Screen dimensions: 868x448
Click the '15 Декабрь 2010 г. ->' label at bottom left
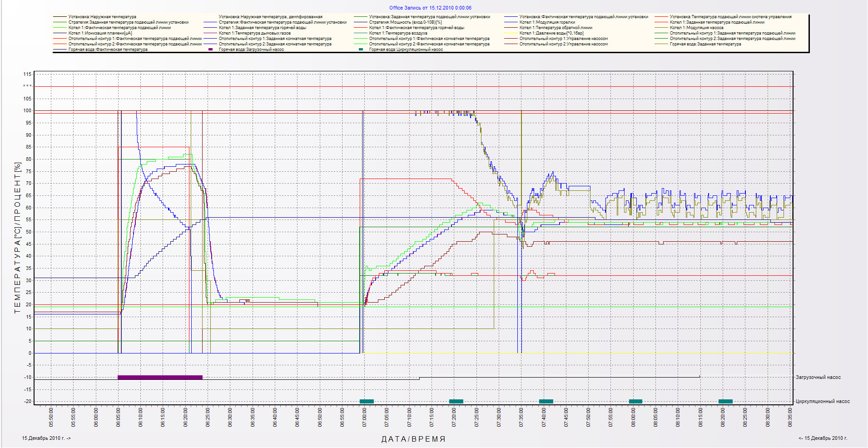(46, 438)
